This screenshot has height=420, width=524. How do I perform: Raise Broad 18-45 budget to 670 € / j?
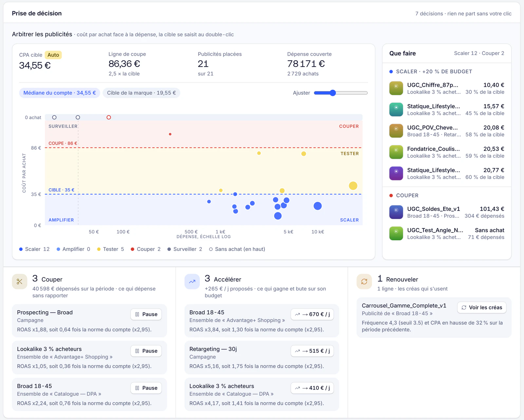click(312, 314)
